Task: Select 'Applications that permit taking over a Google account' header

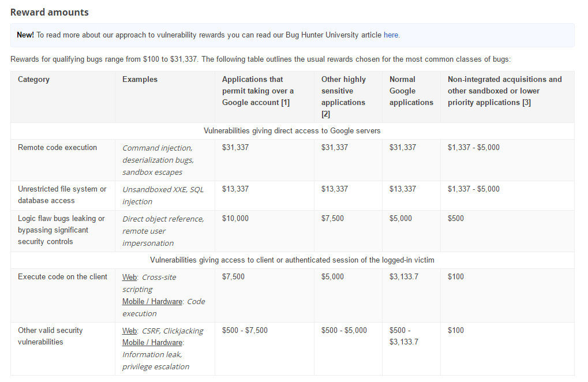Action: click(258, 91)
